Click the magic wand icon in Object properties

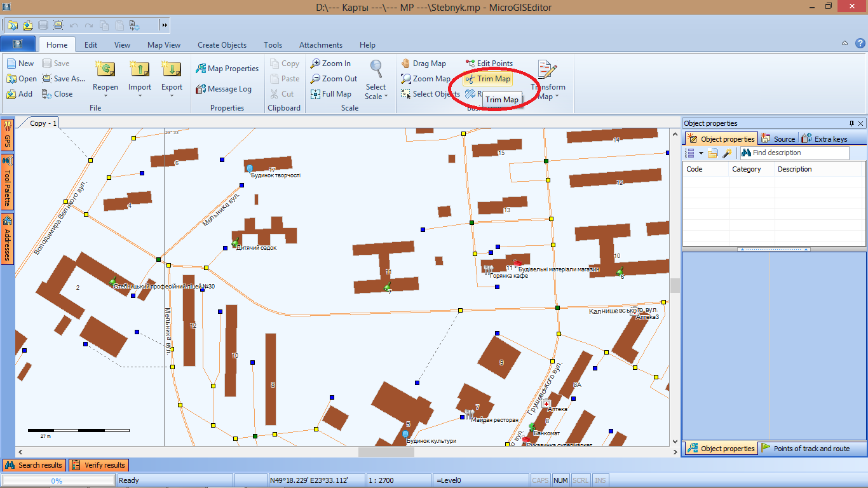(728, 153)
